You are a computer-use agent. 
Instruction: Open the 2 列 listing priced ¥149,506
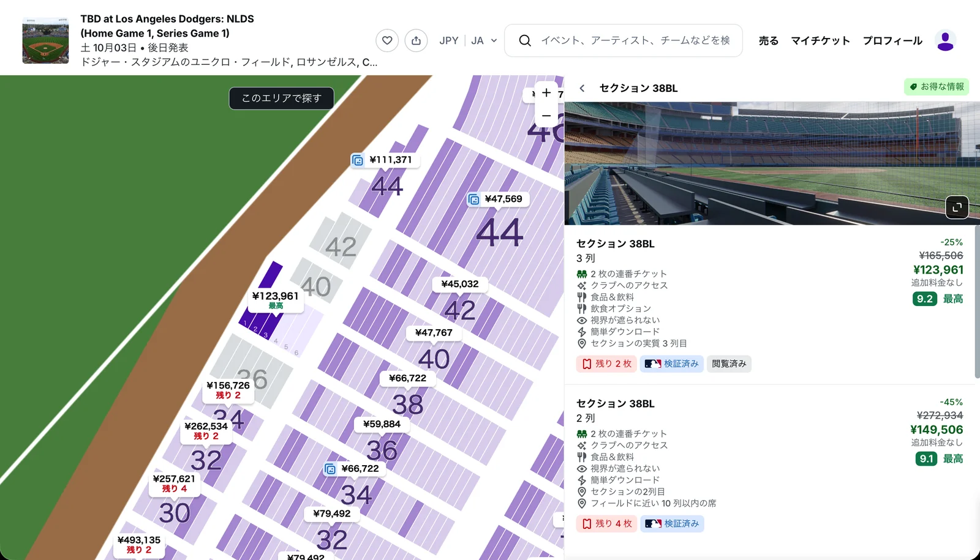pyautogui.click(x=769, y=464)
